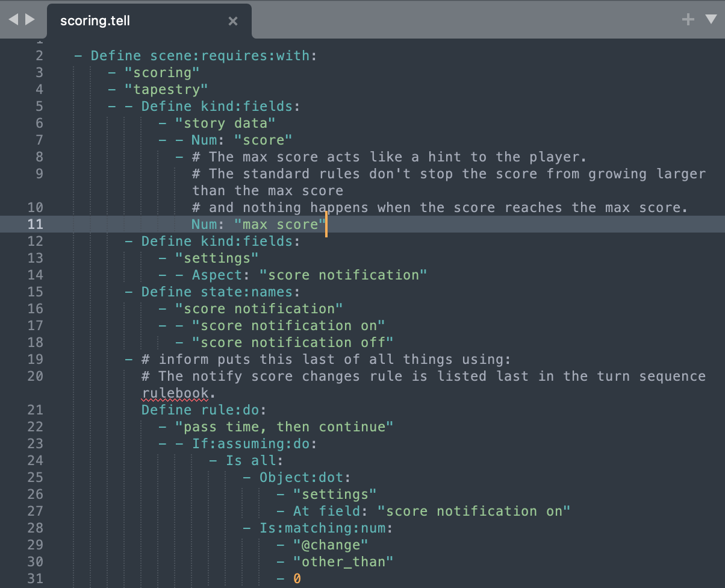Image resolution: width=725 pixels, height=588 pixels.
Task: Click "score notification on" on line 17
Action: pyautogui.click(x=288, y=325)
